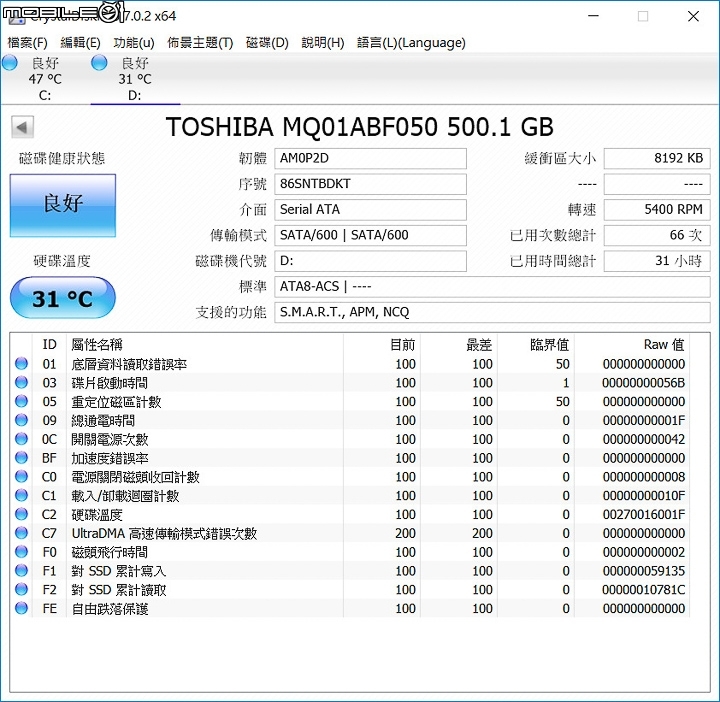Click the 31 °C temperature button

pyautogui.click(x=63, y=298)
